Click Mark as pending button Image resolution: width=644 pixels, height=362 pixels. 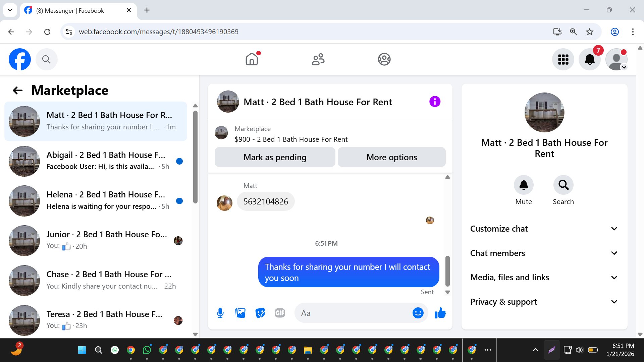point(275,157)
